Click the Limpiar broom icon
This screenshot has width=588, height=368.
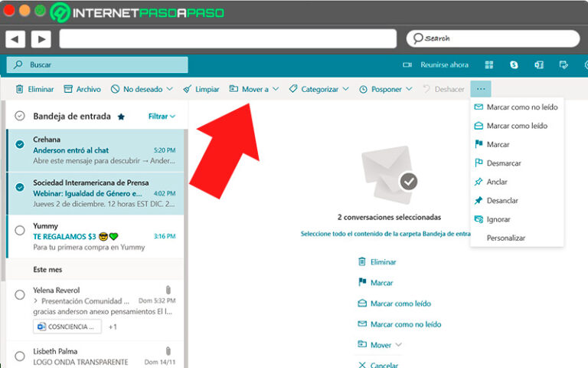[187, 89]
